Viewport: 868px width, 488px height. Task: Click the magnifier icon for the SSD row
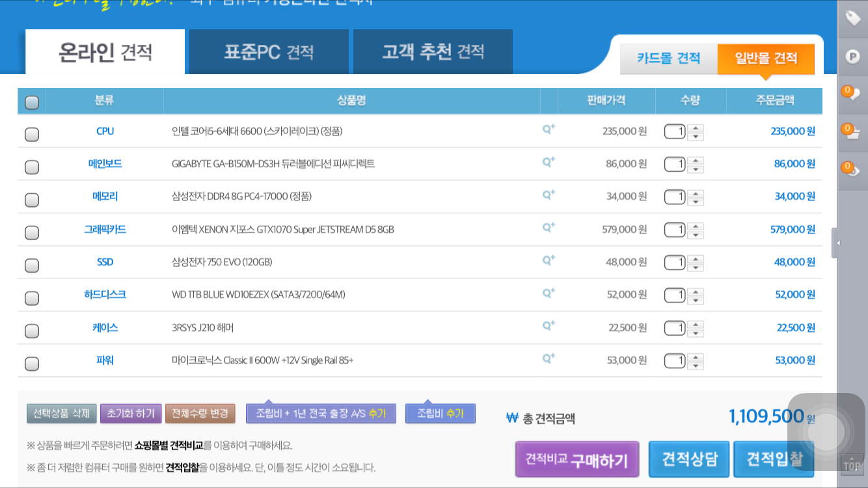tap(549, 260)
